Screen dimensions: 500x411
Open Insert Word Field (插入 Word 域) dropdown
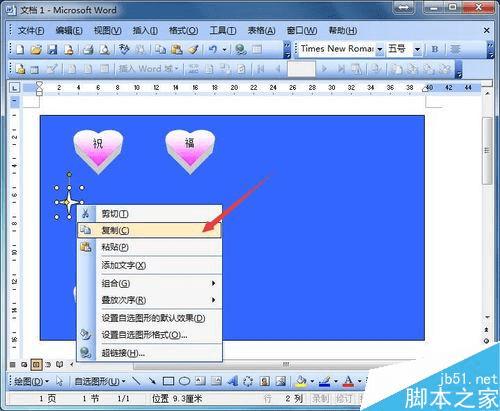[x=148, y=69]
